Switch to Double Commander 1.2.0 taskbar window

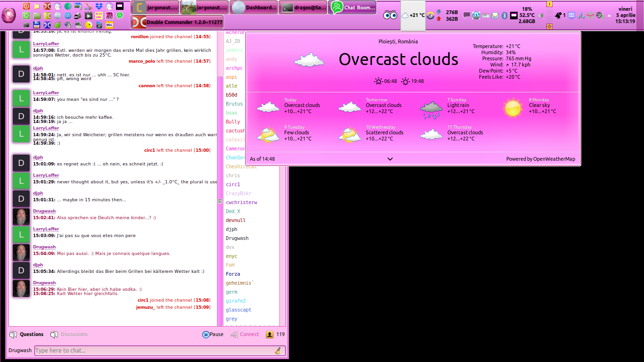[x=177, y=22]
